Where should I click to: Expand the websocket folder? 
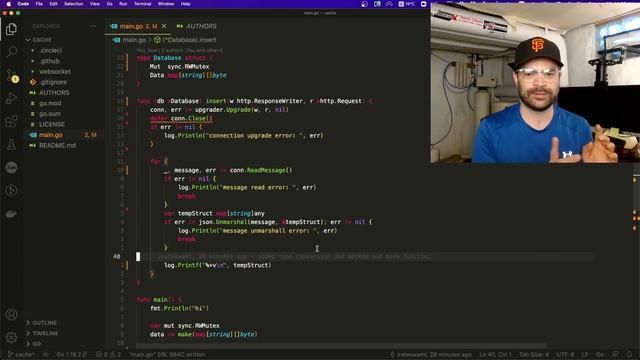click(55, 72)
